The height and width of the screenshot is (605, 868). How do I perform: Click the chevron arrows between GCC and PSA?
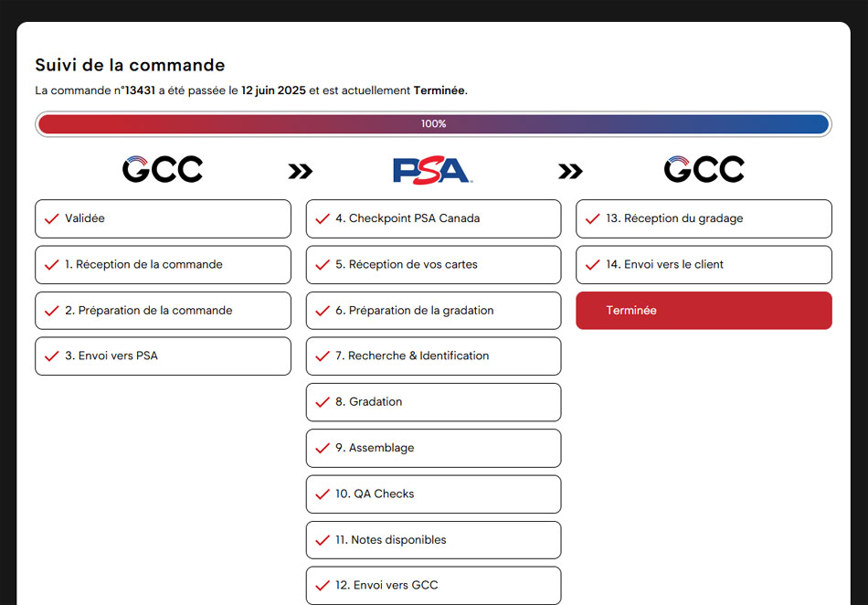coord(301,170)
